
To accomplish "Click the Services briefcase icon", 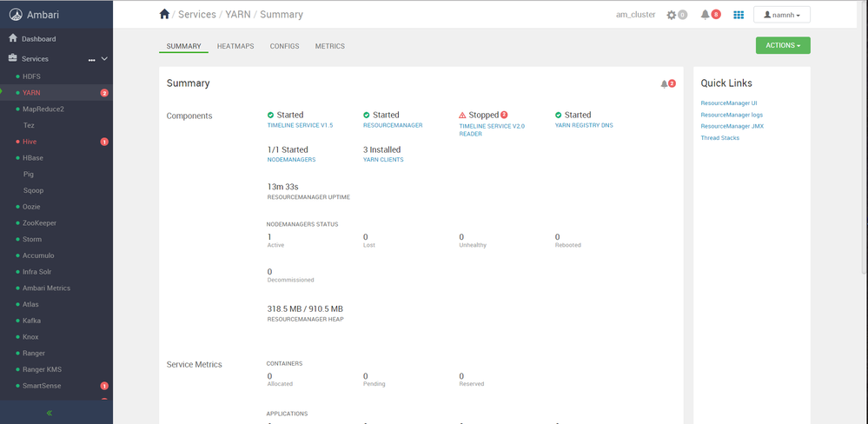I will tap(13, 58).
